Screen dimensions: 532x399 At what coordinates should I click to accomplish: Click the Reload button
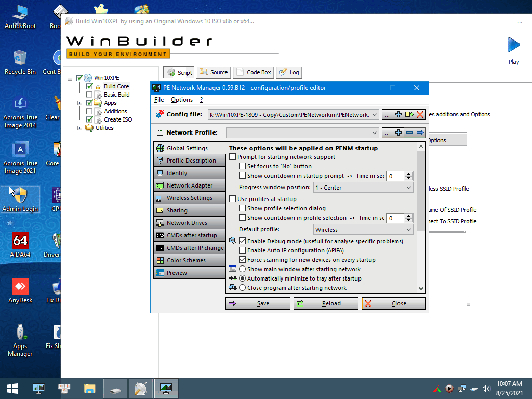326,303
